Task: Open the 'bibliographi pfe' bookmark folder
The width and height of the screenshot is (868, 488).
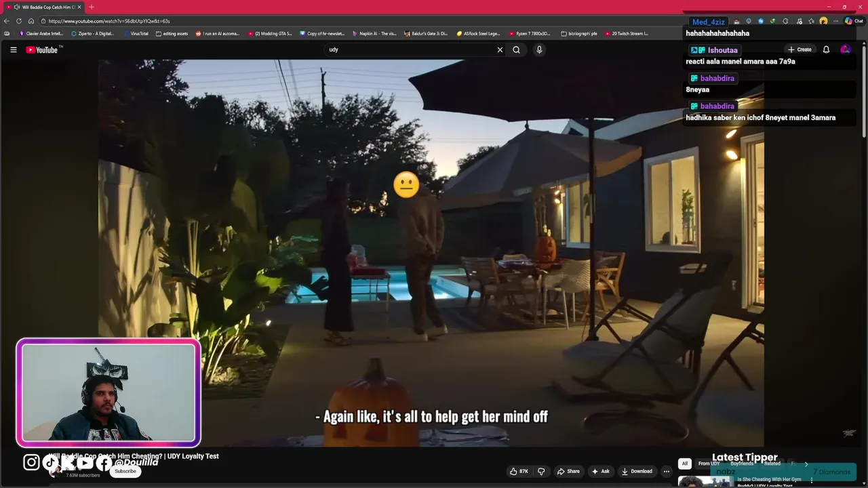Action: [579, 33]
